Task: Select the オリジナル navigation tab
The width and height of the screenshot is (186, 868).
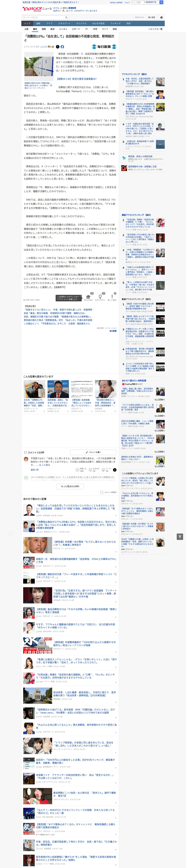Action: tap(81, 24)
